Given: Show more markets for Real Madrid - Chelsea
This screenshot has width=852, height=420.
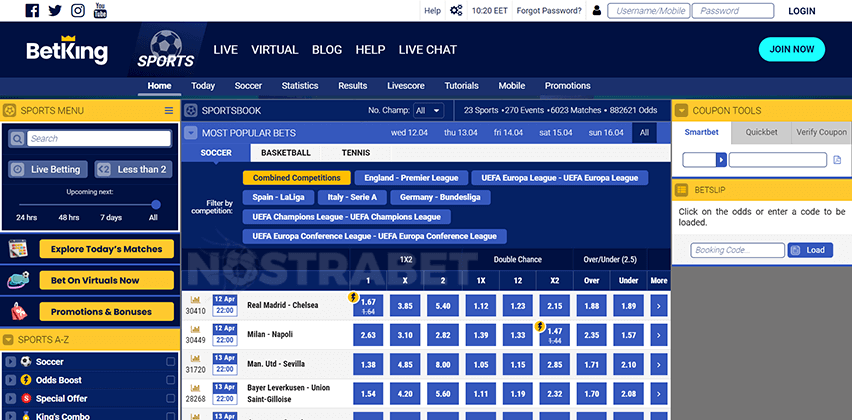Looking at the screenshot, I should [x=659, y=306].
